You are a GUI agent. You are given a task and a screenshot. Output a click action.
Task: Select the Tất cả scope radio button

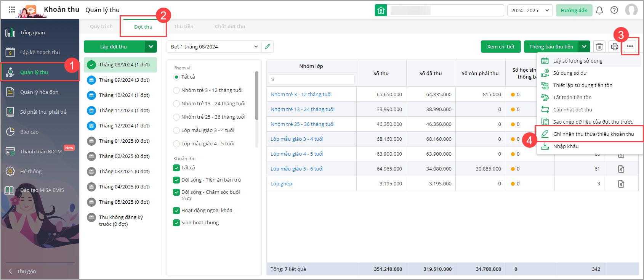point(176,77)
